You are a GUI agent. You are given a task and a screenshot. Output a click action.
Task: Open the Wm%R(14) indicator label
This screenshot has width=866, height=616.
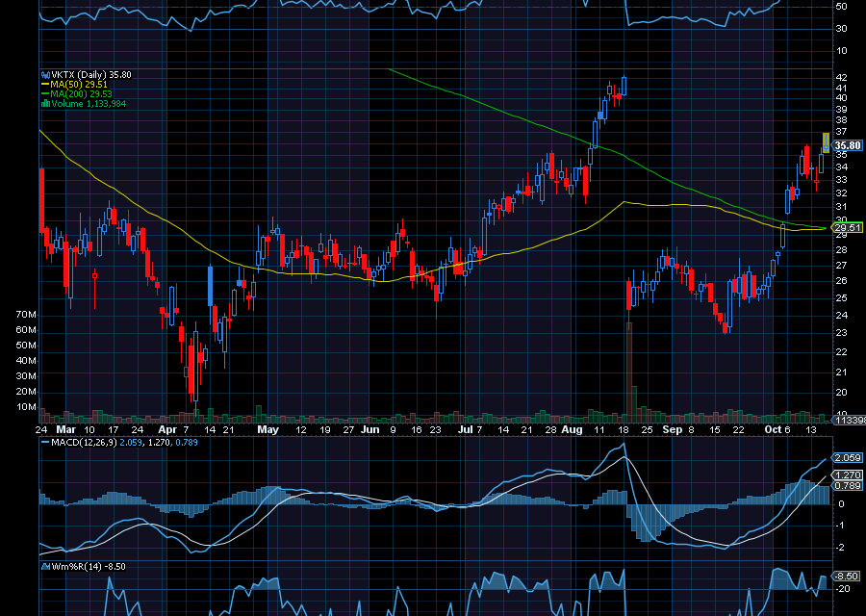point(74,567)
